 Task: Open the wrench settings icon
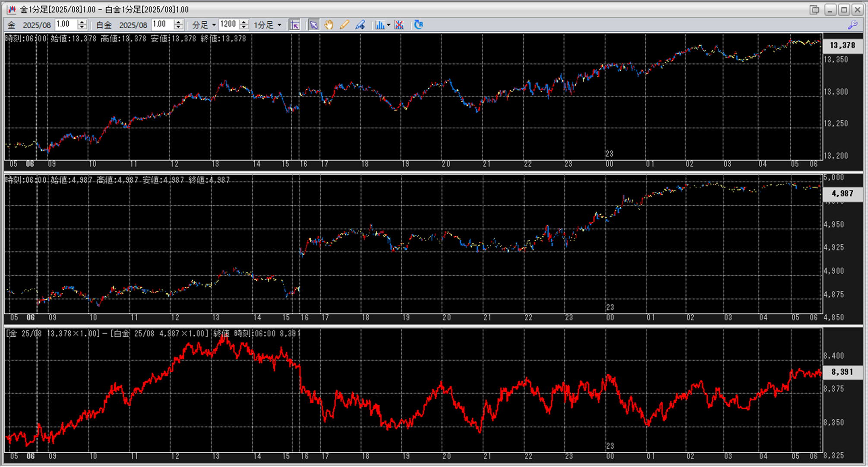pos(852,25)
